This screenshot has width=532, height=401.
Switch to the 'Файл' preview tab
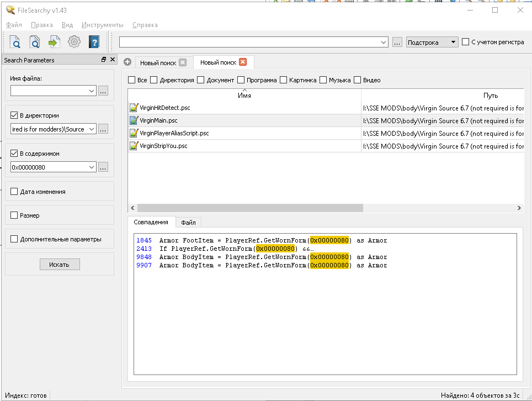[x=188, y=222]
